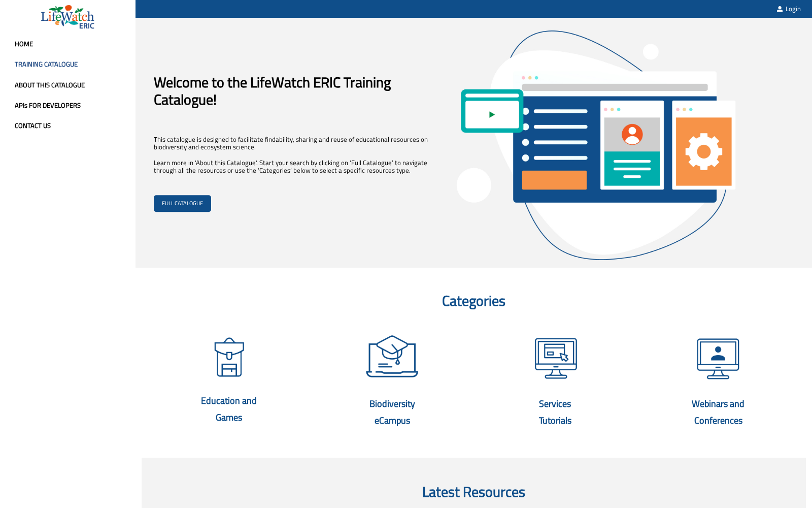812x508 pixels.
Task: Click the FULL CATALOGUE button
Action: tap(182, 204)
